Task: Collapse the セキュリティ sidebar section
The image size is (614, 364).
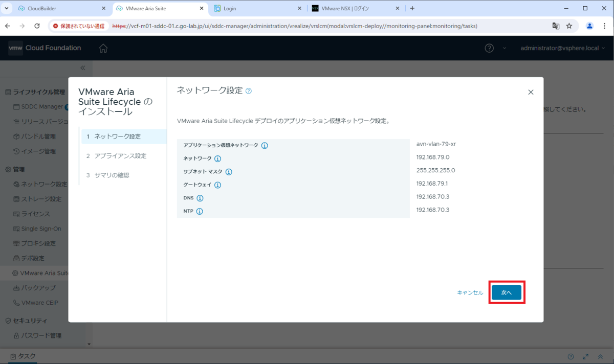Action: [26, 321]
